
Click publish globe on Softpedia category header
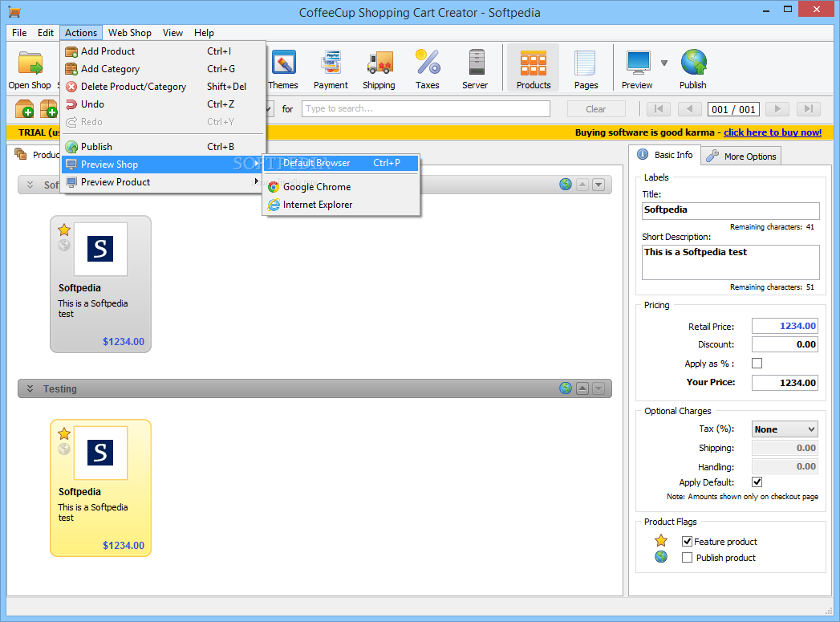click(x=565, y=185)
